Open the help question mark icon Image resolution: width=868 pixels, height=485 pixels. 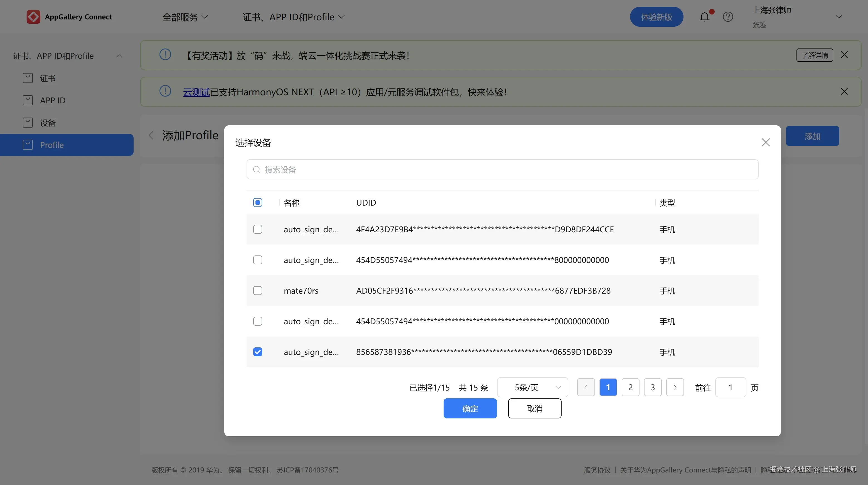[x=728, y=17]
